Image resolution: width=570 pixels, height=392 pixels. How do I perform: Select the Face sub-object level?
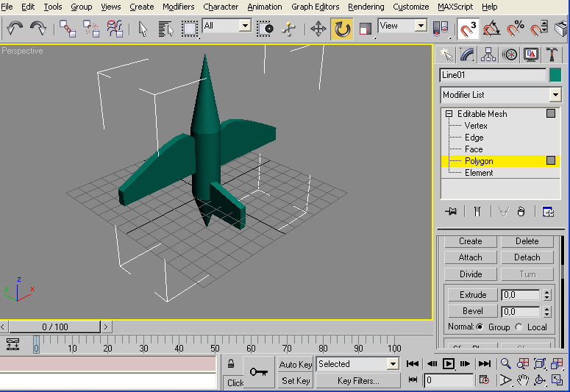tap(474, 149)
